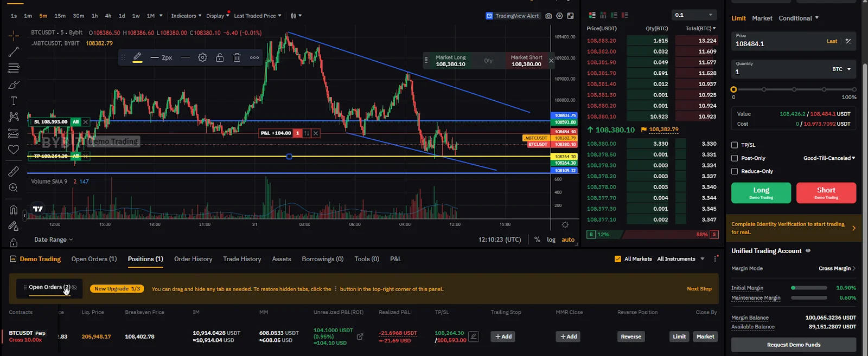
Task: Select the zoom in tool
Action: (14, 188)
